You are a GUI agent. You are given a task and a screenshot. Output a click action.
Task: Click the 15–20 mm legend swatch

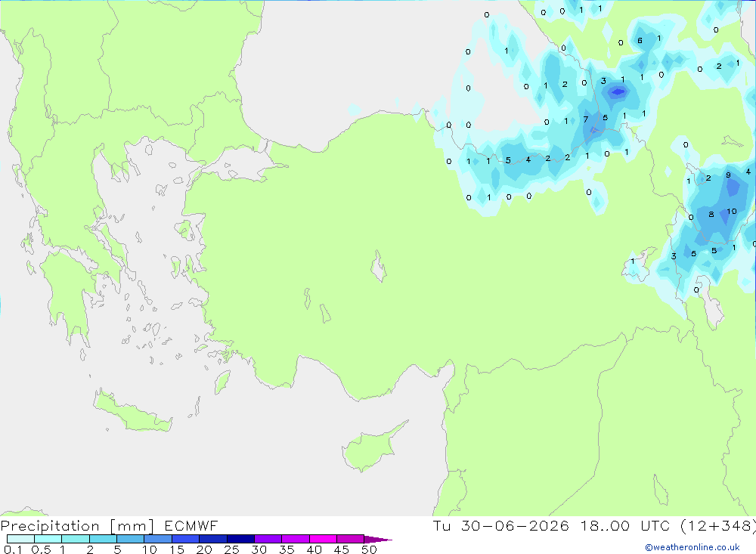[x=186, y=539]
